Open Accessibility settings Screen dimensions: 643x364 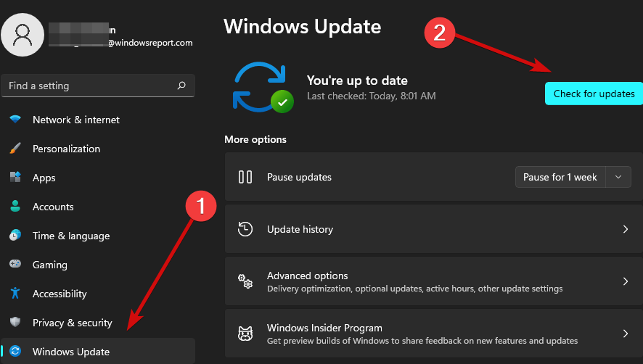[97, 294]
